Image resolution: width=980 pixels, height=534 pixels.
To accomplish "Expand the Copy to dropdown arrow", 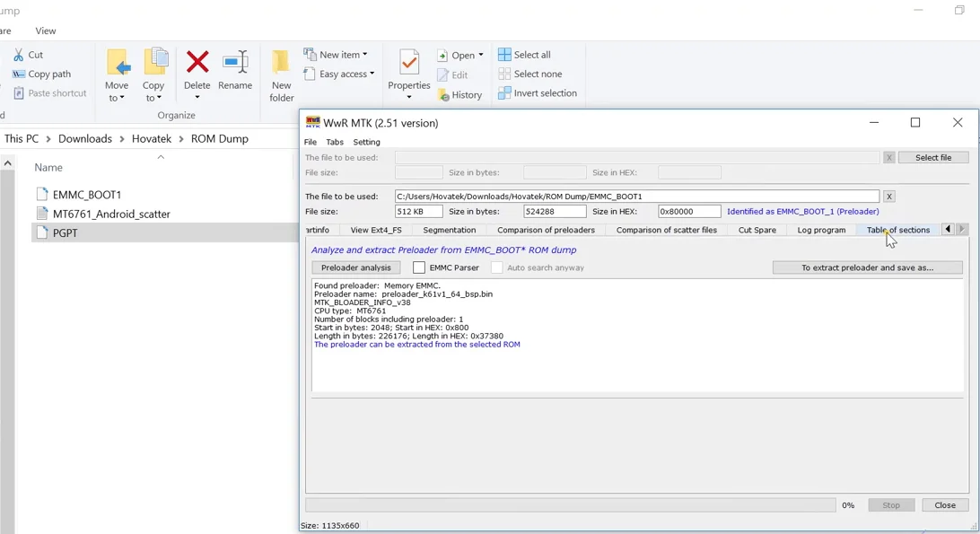I will point(159,98).
